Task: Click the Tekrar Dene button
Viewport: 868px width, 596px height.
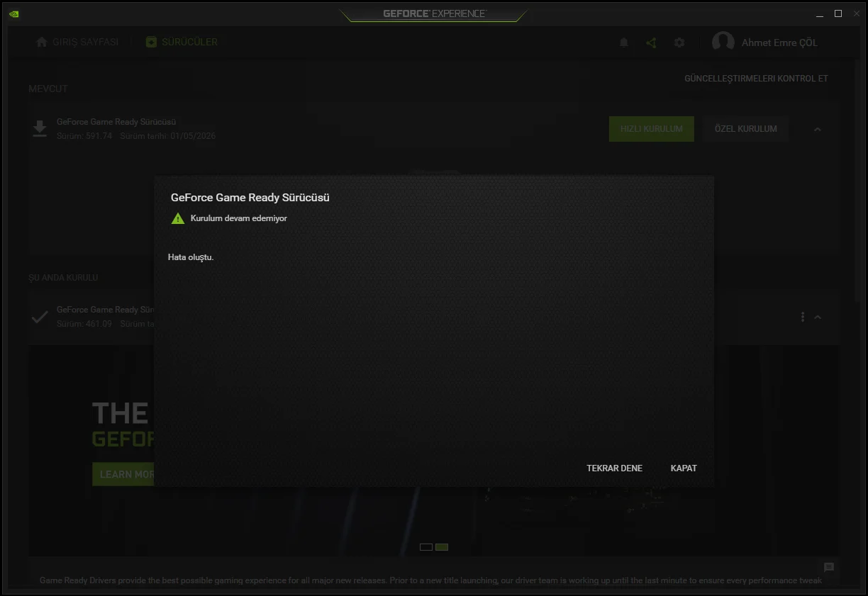Action: pos(614,468)
